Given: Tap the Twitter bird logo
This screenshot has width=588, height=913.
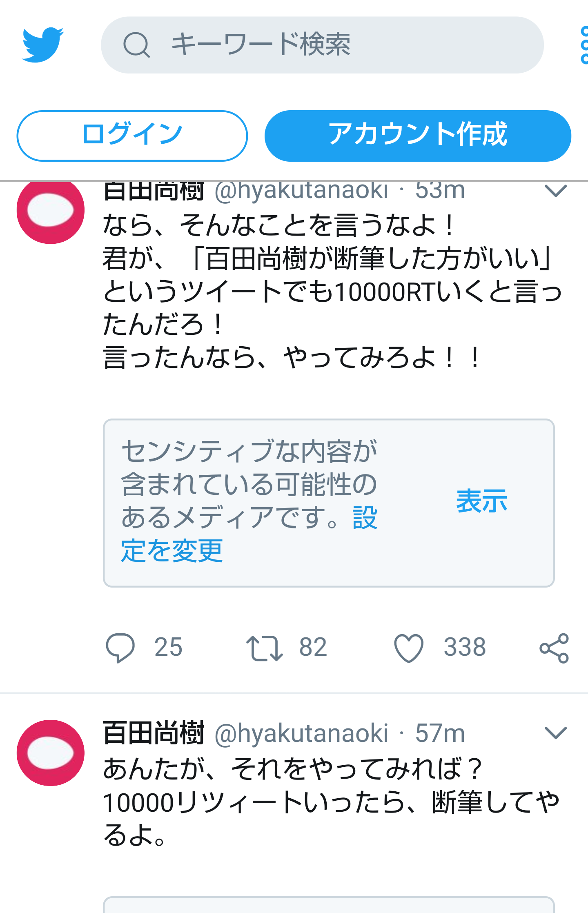Looking at the screenshot, I should 42,45.
